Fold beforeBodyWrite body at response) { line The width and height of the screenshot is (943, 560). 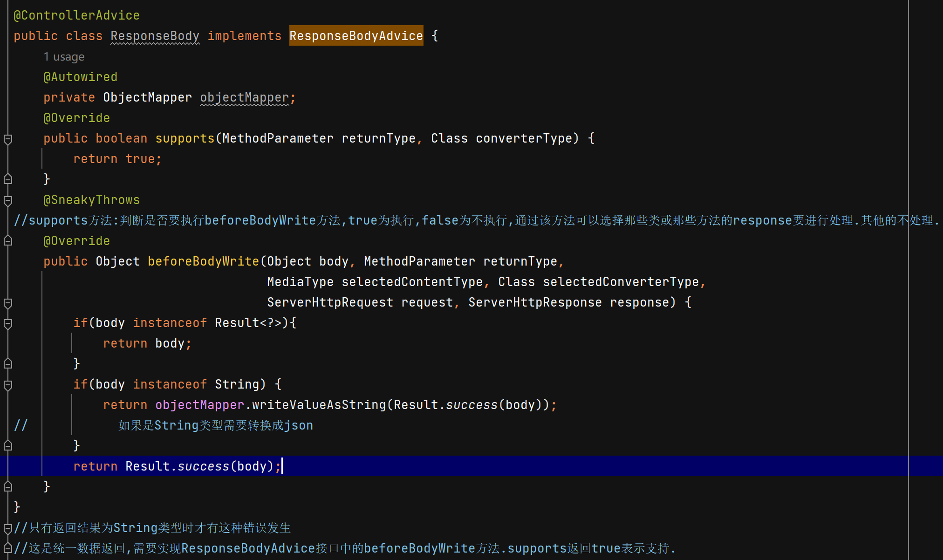8,303
